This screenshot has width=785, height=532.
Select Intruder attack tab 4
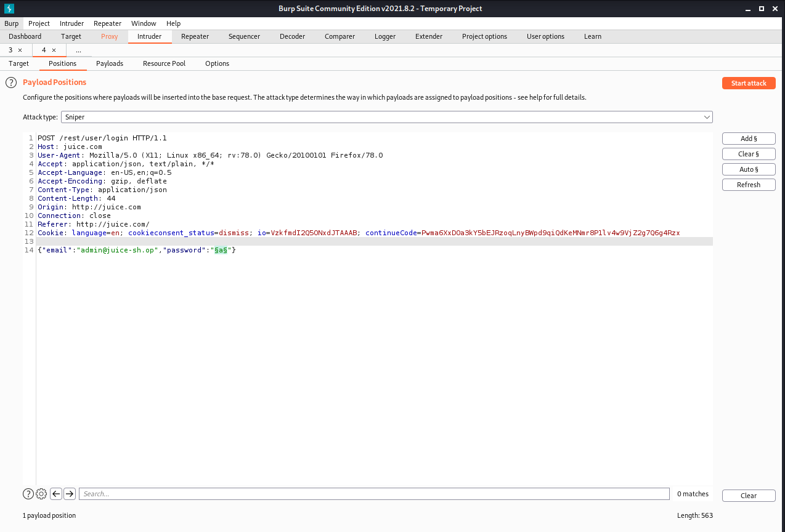(x=44, y=50)
